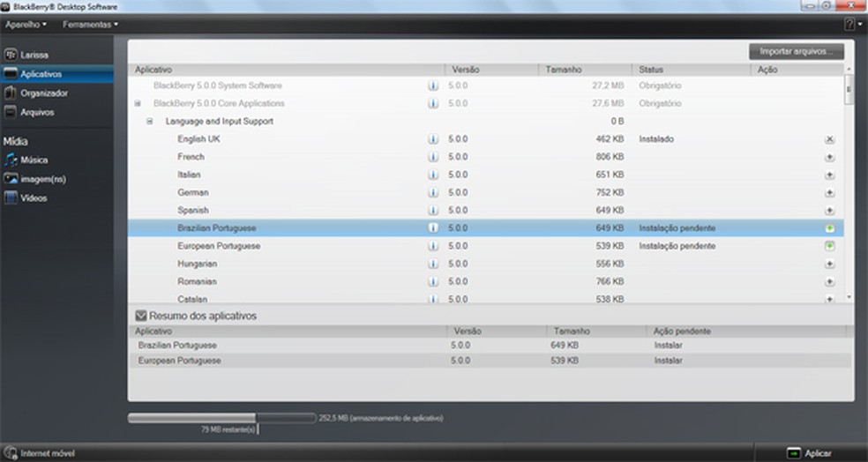This screenshot has height=462, width=868.
Task: Click the 79 MB restante(s) label
Action: [x=228, y=429]
